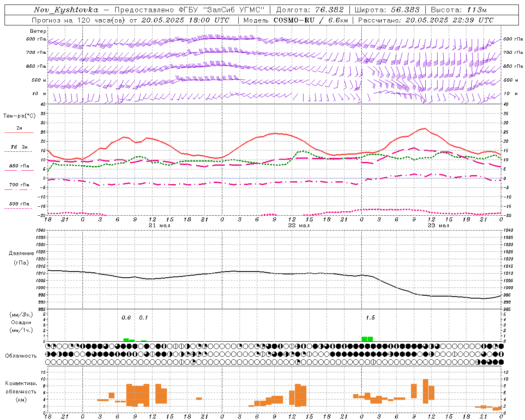Viewport: 525px width, 420px height.
Task: Click the precipitation value 0.1
Action: (x=143, y=318)
